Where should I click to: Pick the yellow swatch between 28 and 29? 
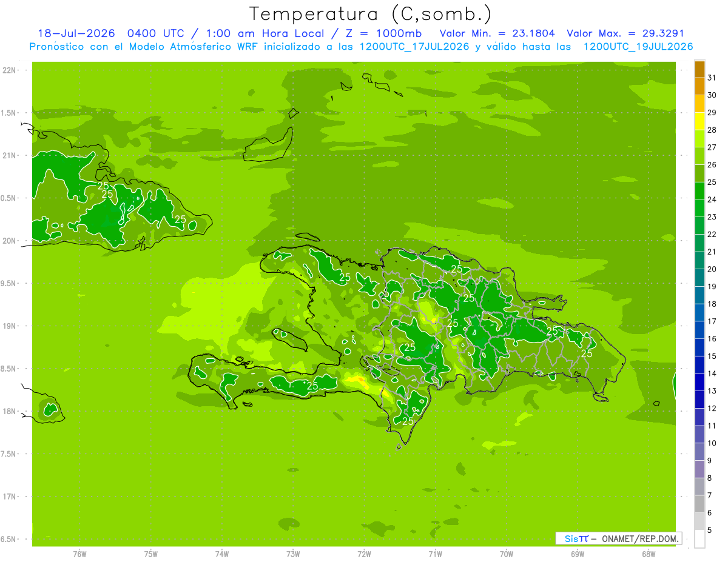click(x=699, y=121)
